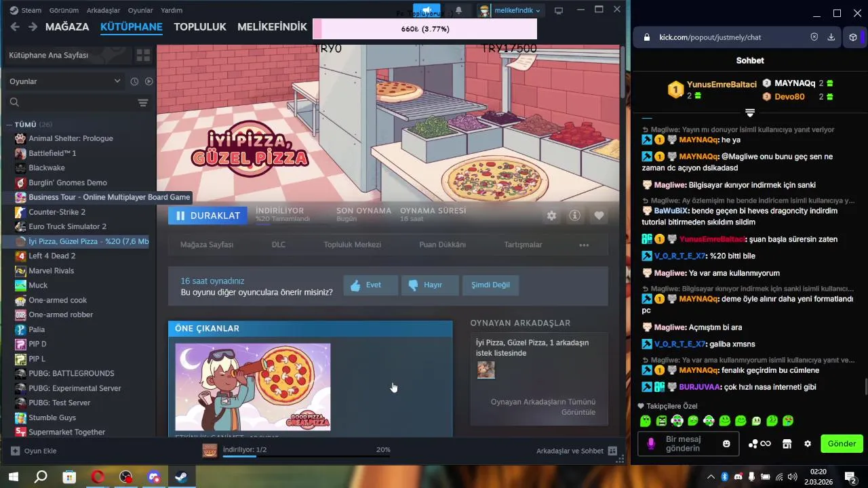Open the Görünüm menu
This screenshot has width=868, height=488.
64,10
